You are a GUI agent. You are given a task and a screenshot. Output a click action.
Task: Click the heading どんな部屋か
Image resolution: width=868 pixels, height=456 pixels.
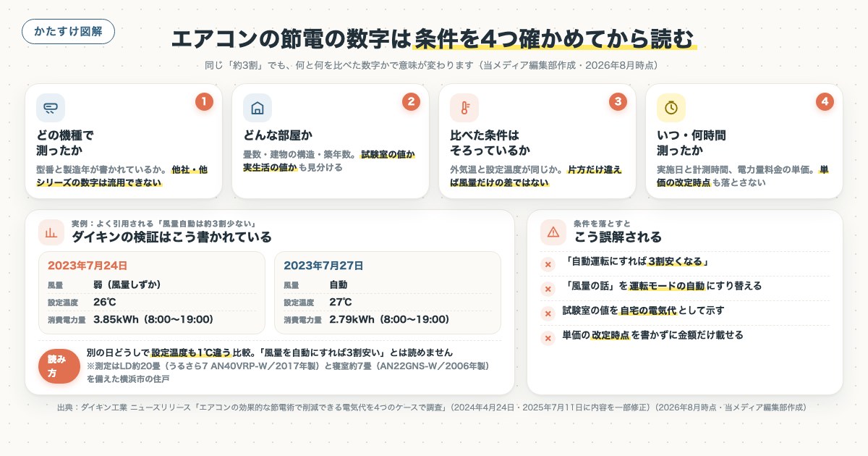tap(278, 135)
